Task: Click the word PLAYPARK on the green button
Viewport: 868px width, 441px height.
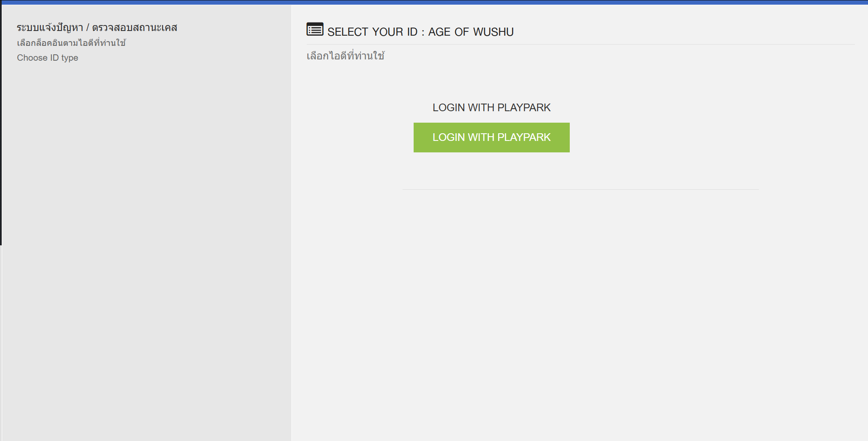Action: 524,138
